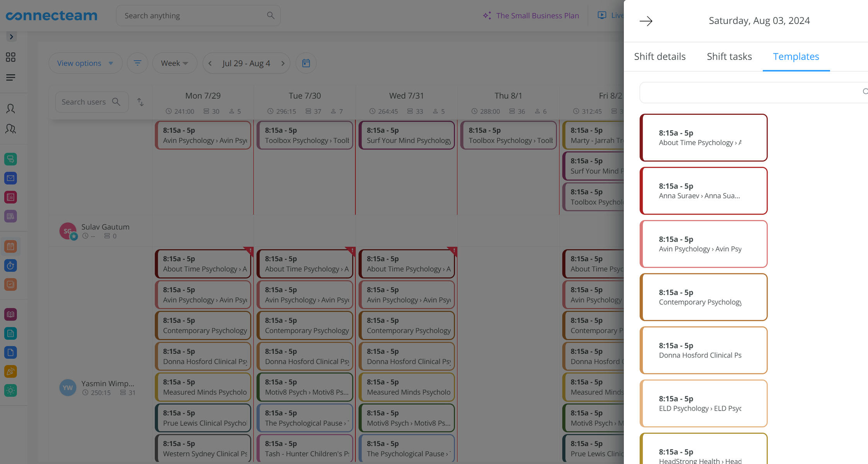Open the filter icon next to View options

[138, 63]
